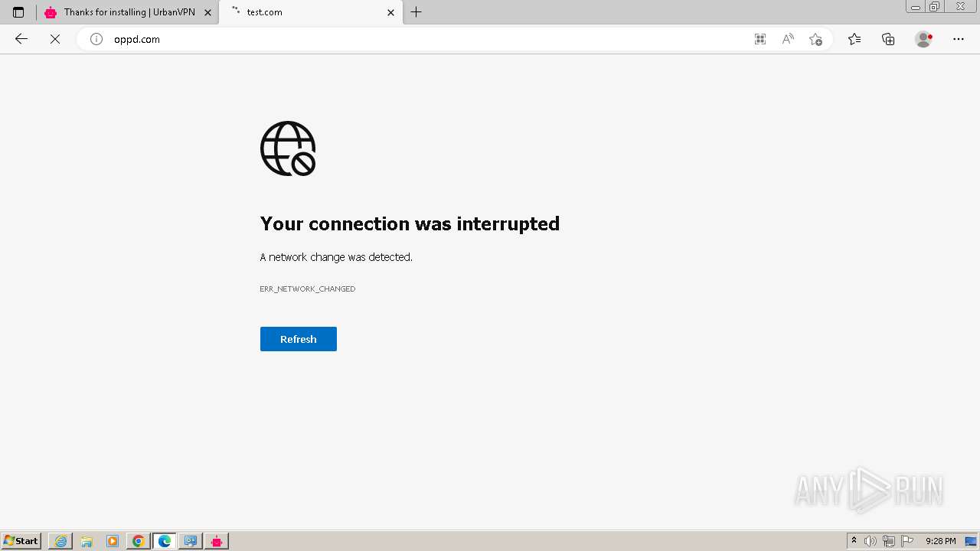980x551 pixels.
Task: Open Action Center flag icon
Action: point(907,541)
